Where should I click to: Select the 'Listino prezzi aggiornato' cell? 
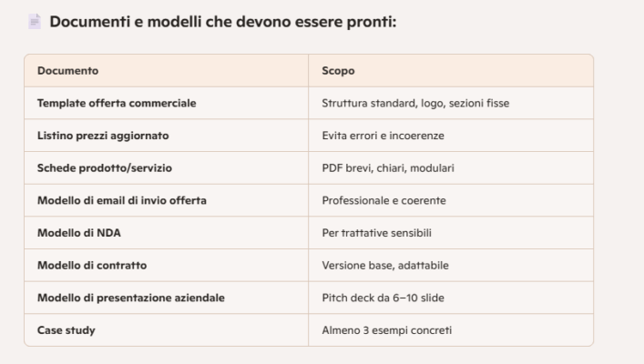pos(103,136)
